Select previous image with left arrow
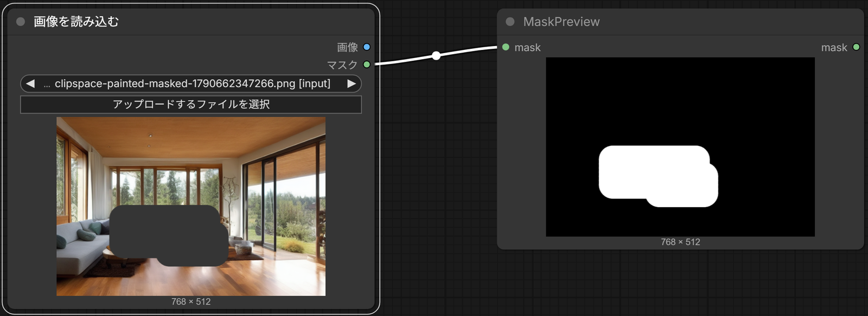The image size is (868, 316). [30, 83]
